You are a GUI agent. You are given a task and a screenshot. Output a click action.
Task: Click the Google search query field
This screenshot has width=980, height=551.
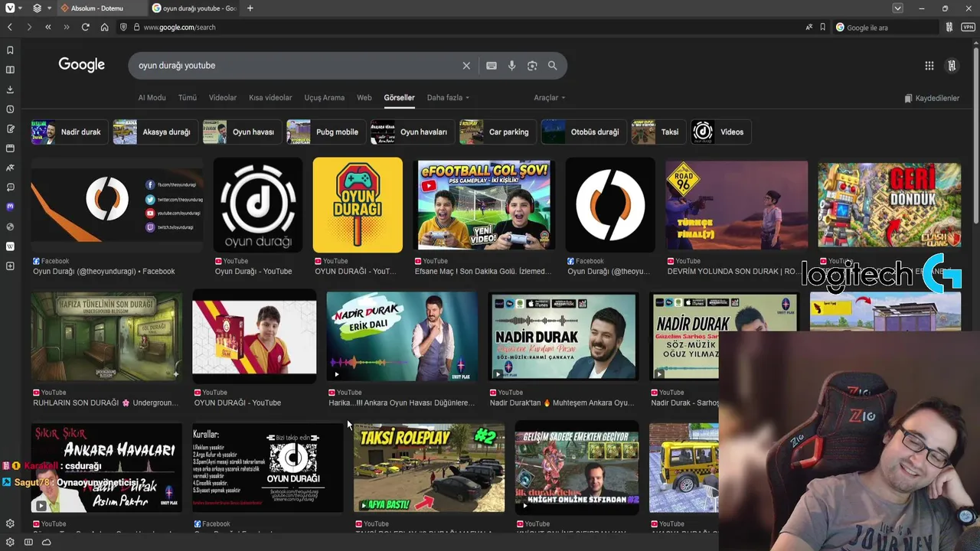pyautogui.click(x=295, y=66)
